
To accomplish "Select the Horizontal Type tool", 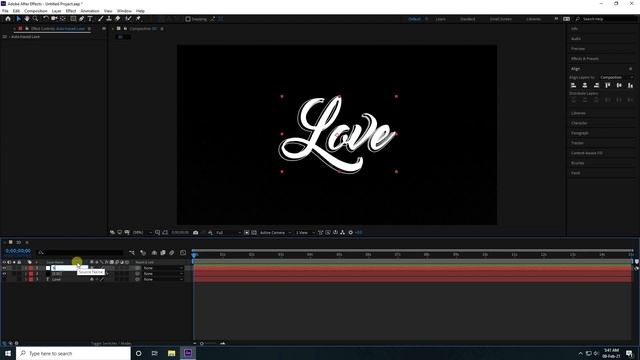I will [90, 19].
